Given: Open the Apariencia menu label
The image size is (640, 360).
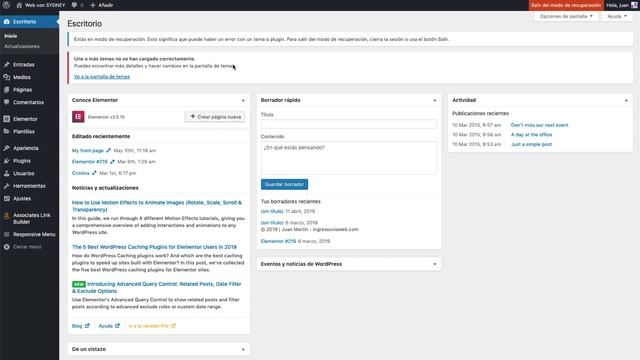Looking at the screenshot, I should [26, 148].
